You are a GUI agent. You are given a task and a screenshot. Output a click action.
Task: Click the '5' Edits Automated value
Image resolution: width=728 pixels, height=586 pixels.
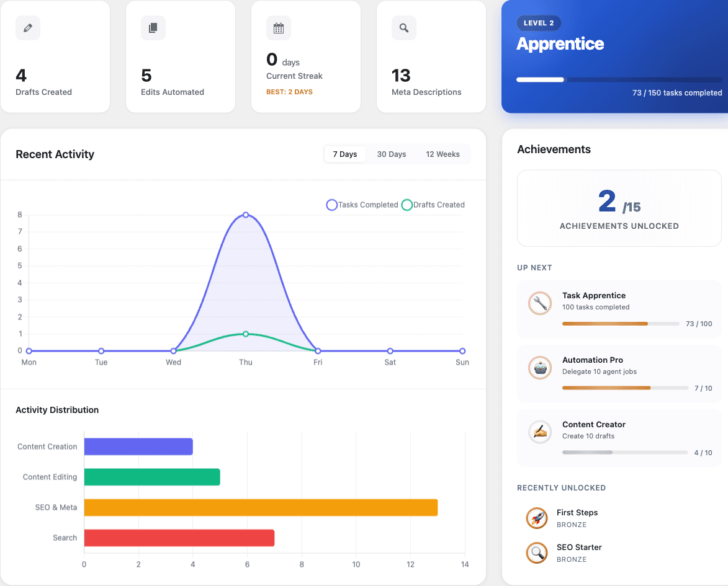point(146,75)
